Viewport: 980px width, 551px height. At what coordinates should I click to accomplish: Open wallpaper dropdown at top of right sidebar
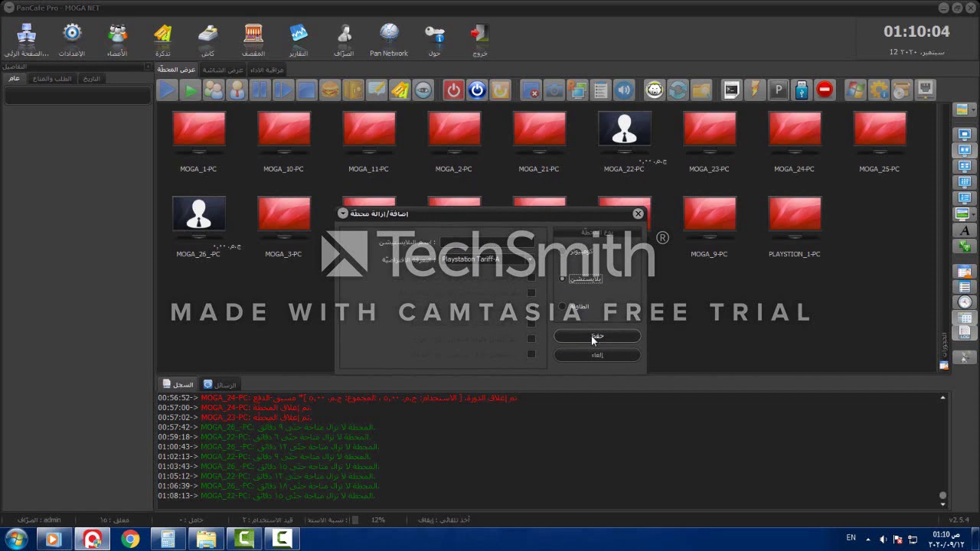pos(965,110)
